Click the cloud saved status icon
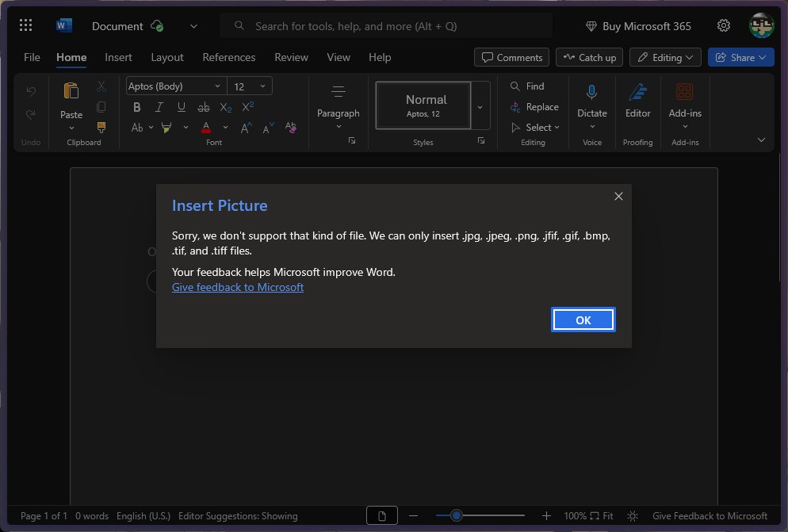The height and width of the screenshot is (532, 788). [157, 25]
